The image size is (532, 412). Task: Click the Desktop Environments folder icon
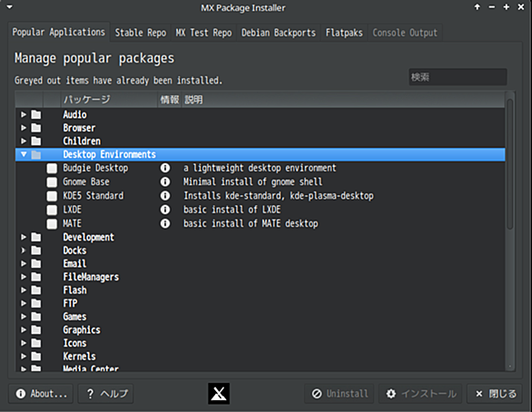36,154
